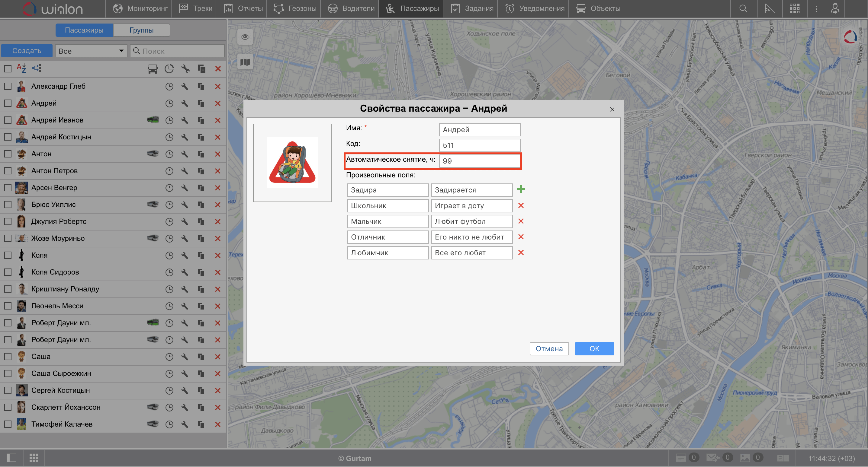Viewport: 868px width, 467px height.
Task: Click the ruler measurement tool icon
Action: click(x=769, y=9)
